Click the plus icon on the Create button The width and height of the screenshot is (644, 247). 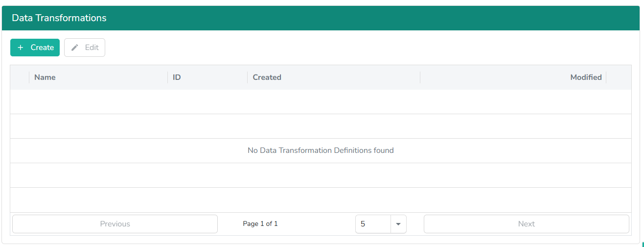20,48
